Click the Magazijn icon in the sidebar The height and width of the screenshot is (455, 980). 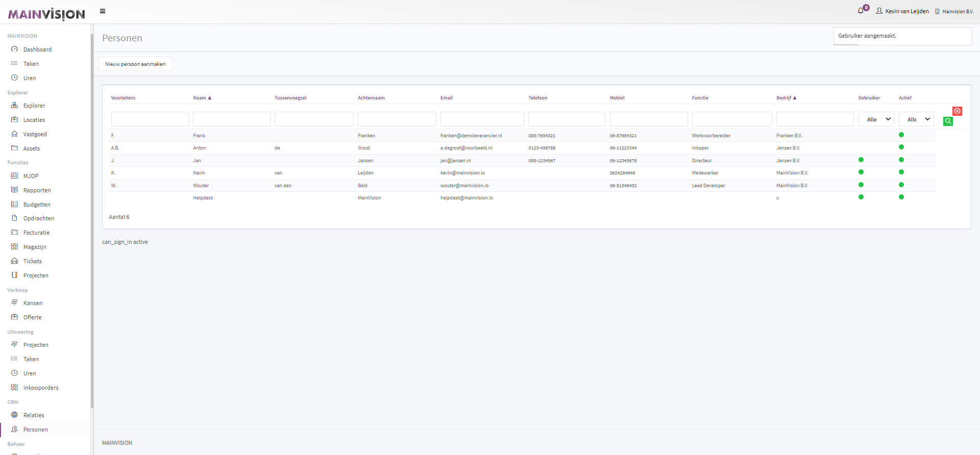[x=14, y=247]
